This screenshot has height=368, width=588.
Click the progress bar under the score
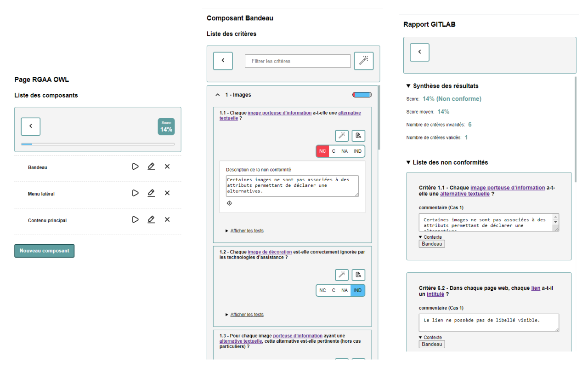pos(98,144)
